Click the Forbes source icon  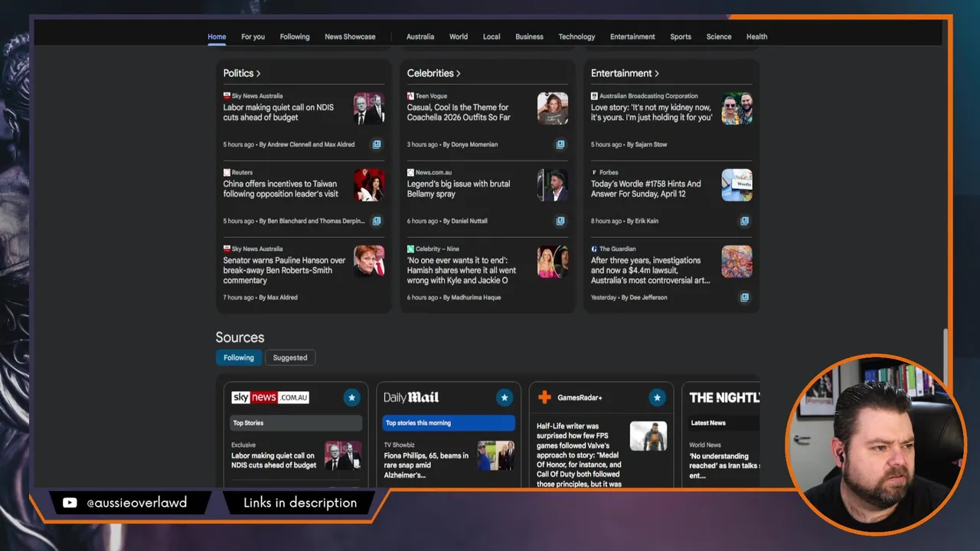[594, 172]
